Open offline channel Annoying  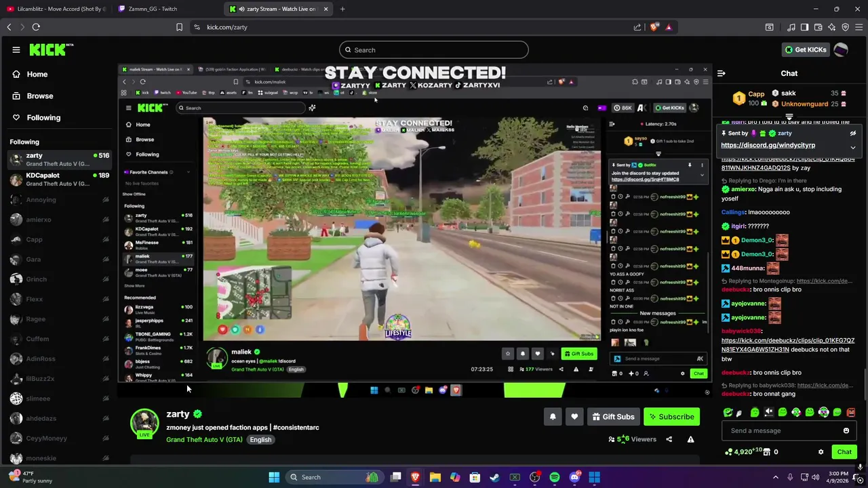pos(60,200)
